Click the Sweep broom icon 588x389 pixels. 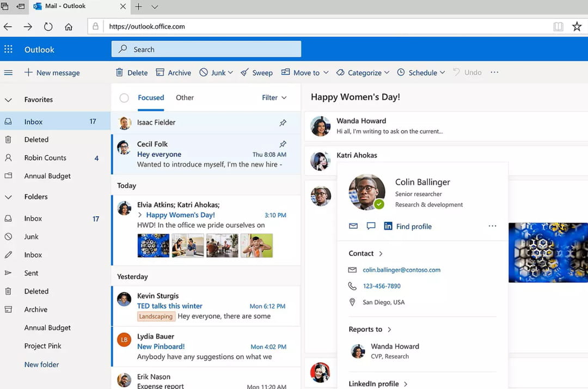[245, 72]
